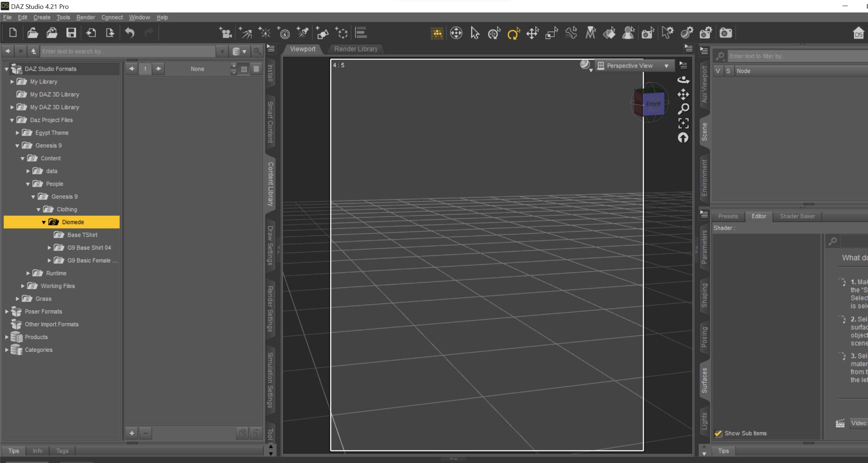
Task: Open the Shader Baker tab
Action: (797, 216)
